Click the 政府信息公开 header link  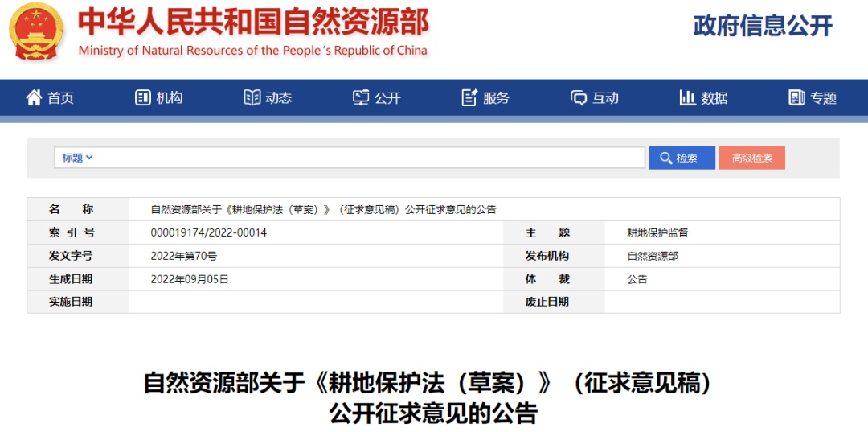pyautogui.click(x=763, y=26)
